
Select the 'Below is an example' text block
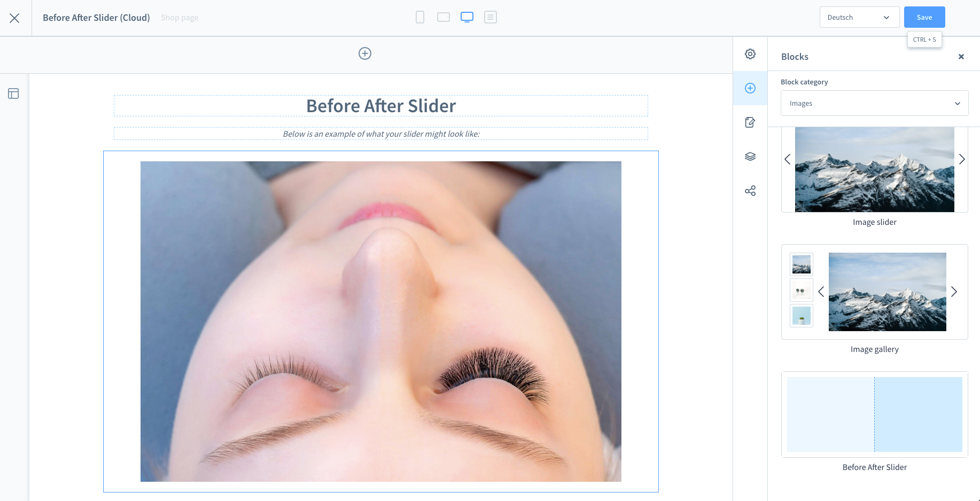point(381,134)
